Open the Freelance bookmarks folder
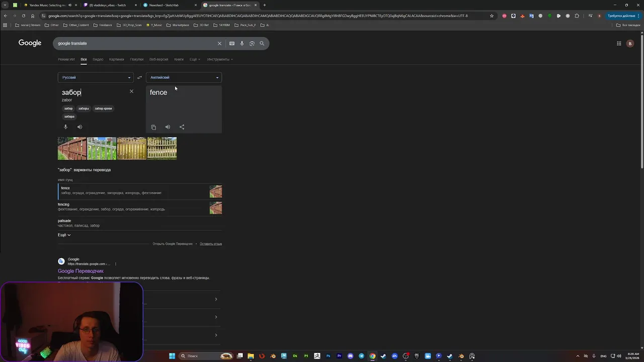The height and width of the screenshot is (362, 644). [103, 25]
